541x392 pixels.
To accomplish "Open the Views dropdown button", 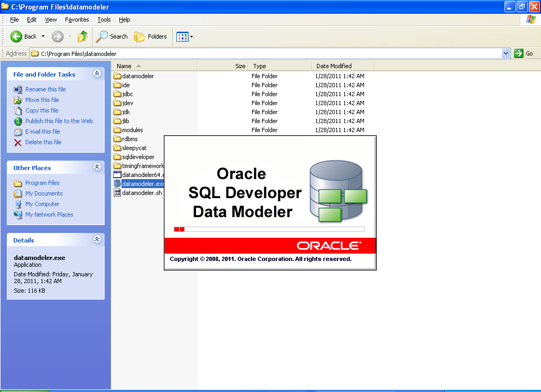I will pos(184,36).
